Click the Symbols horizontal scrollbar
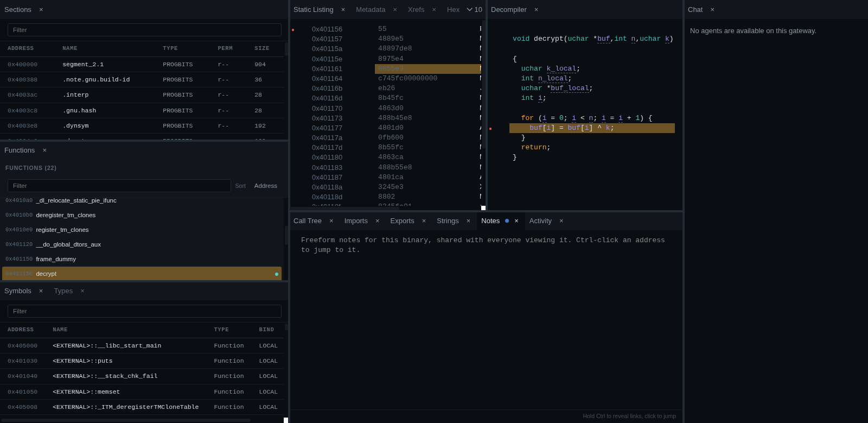868x423 pixels. [125, 420]
